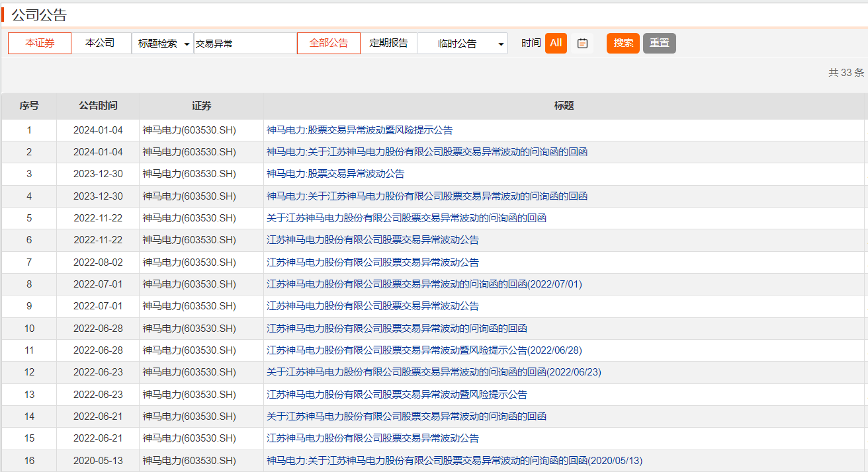This screenshot has height=472, width=868.
Task: Open row 3 神马电力:股票交易异常波动公告 link
Action: (335, 174)
